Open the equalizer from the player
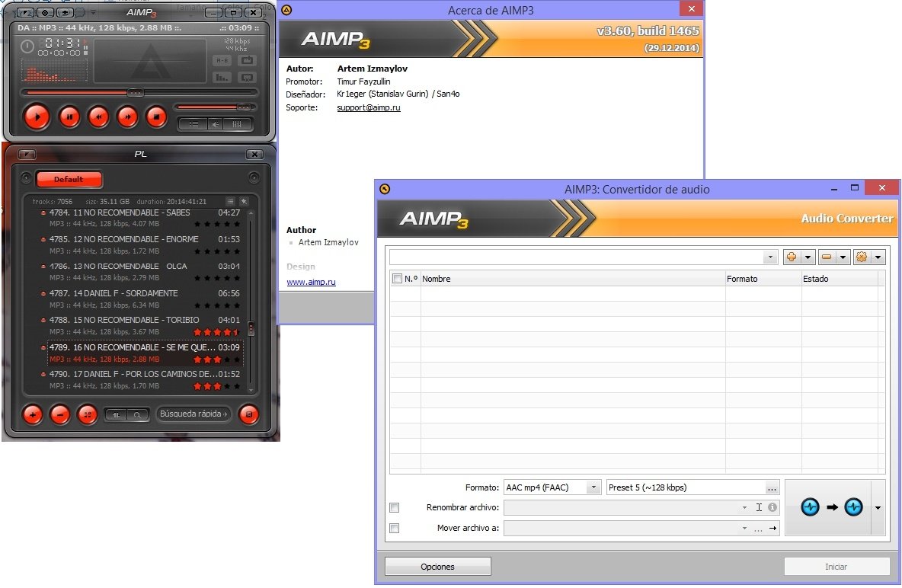Viewport: 902px width, 588px height. click(x=238, y=124)
